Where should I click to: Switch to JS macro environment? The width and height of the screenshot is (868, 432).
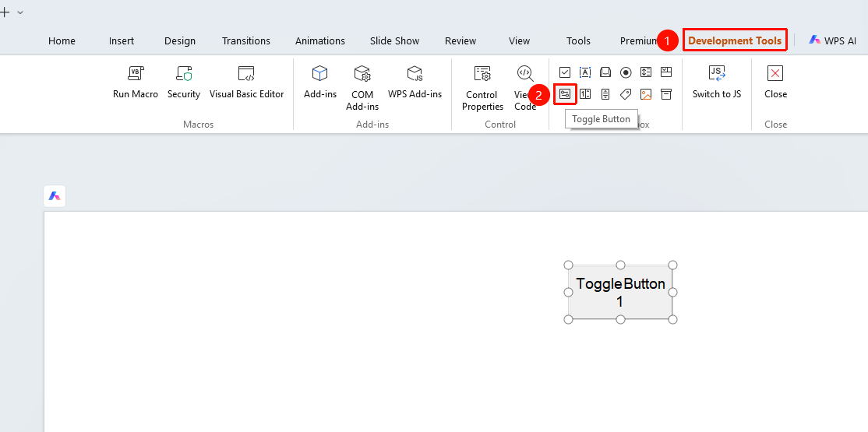coord(717,82)
